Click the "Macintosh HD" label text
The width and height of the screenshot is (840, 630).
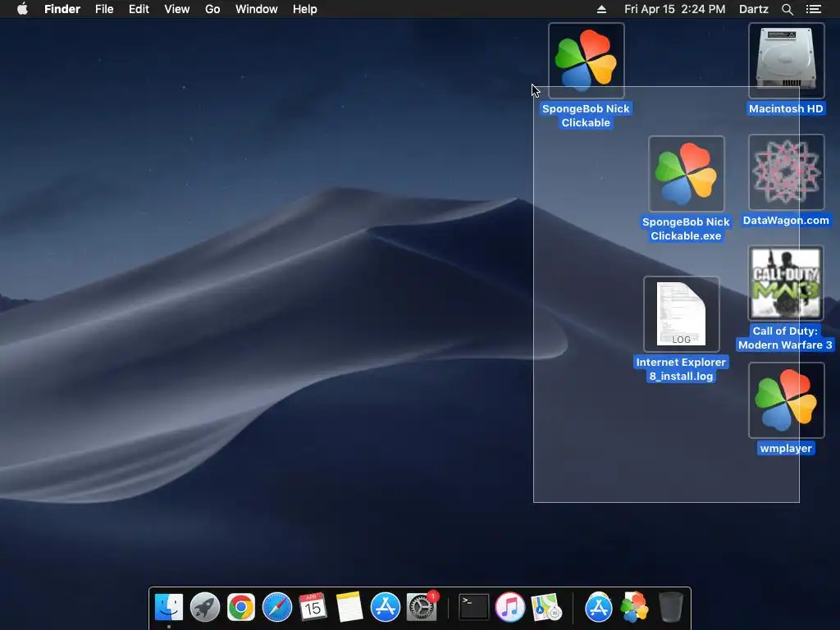pos(786,109)
